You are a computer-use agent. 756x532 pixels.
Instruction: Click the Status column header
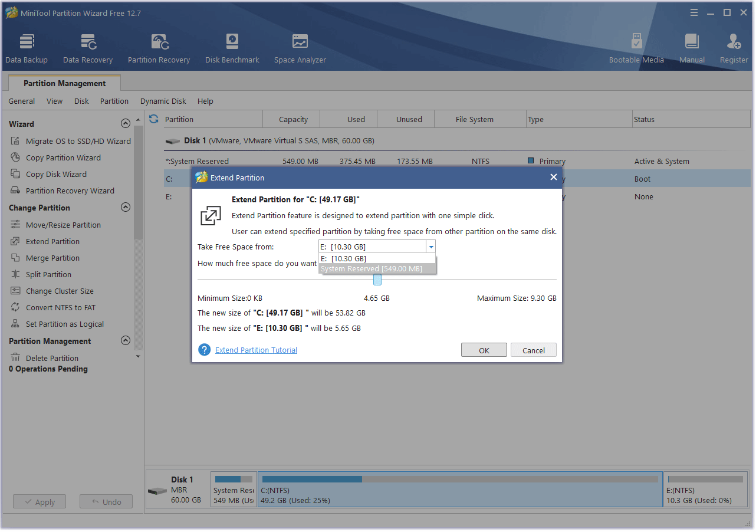(692, 119)
